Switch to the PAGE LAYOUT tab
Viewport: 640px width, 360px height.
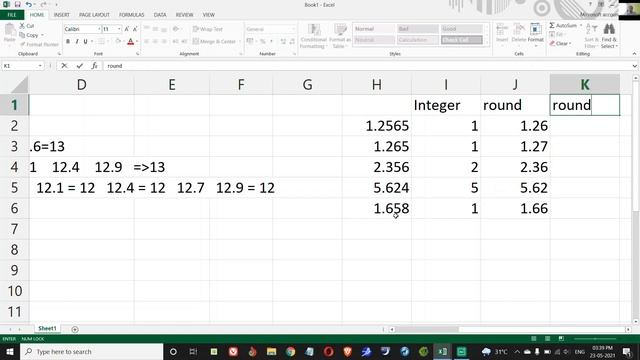pos(94,15)
